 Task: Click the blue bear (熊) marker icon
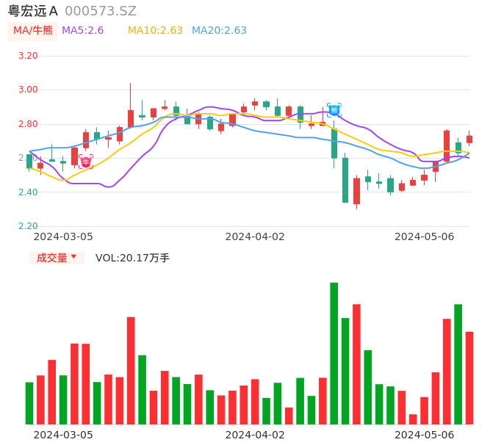tap(334, 110)
